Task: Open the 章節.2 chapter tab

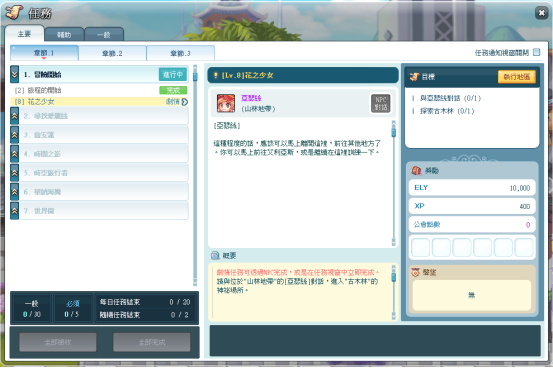Action: tap(112, 53)
